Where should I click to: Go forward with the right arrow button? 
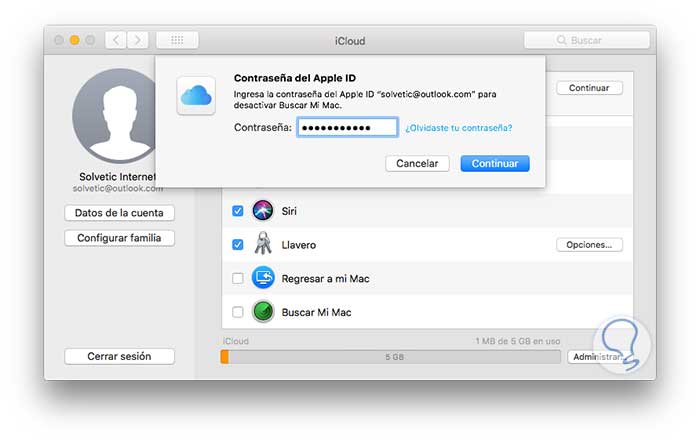pos(138,40)
